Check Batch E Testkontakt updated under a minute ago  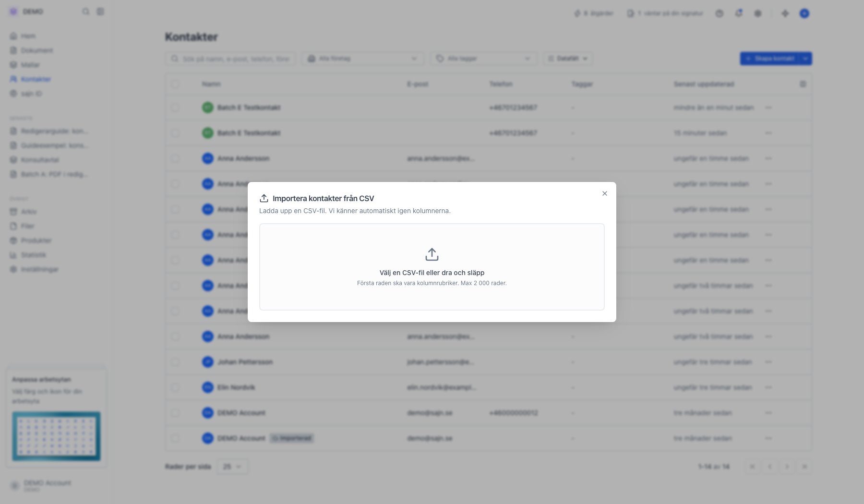coord(175,108)
